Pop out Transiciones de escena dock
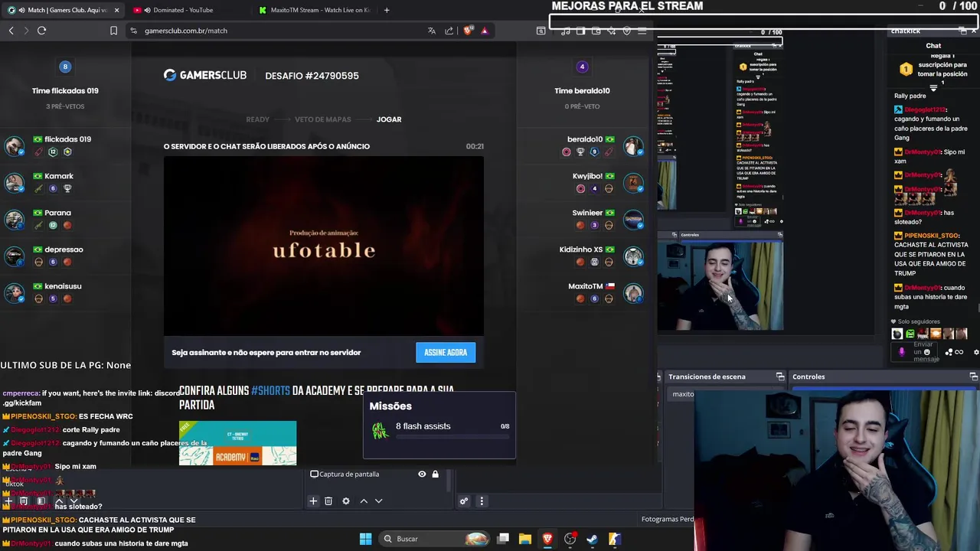 (x=780, y=377)
